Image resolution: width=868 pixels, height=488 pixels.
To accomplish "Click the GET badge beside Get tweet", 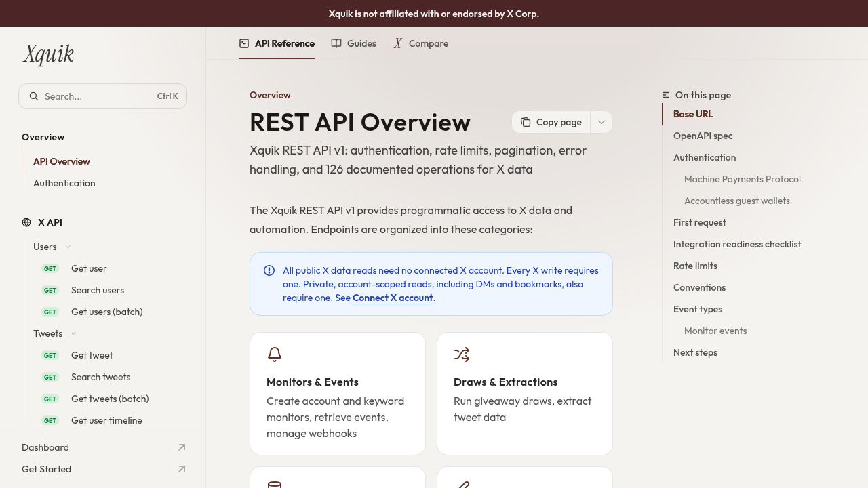I will click(50, 355).
